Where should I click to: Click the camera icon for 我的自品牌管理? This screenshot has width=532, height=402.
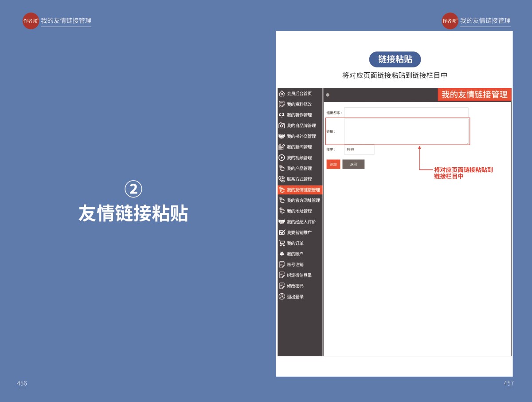coord(282,126)
